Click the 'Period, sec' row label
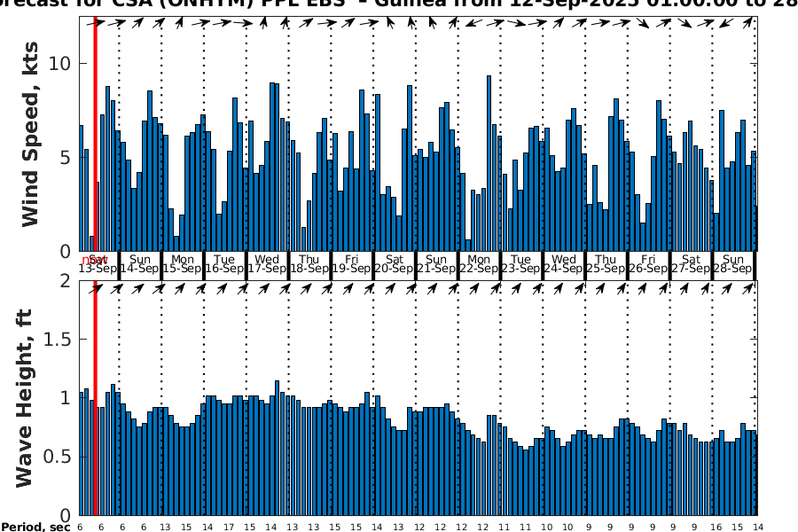798x532 pixels. click(x=35, y=527)
